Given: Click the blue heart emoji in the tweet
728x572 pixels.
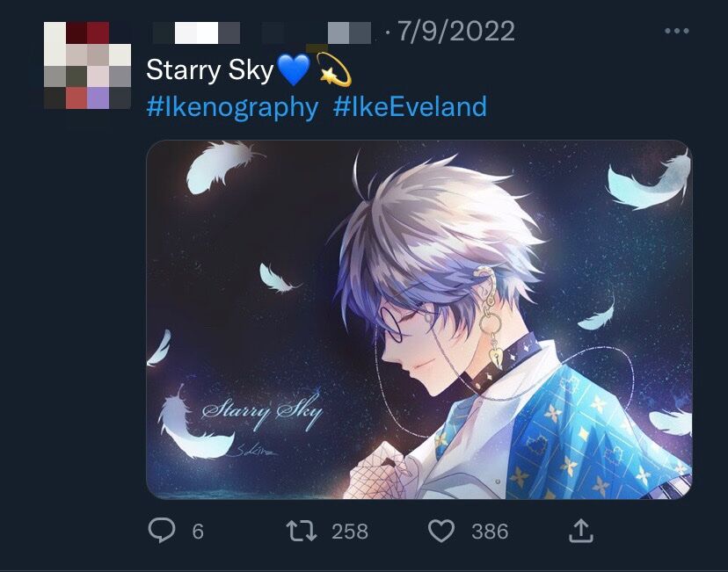Looking at the screenshot, I should click(x=294, y=69).
